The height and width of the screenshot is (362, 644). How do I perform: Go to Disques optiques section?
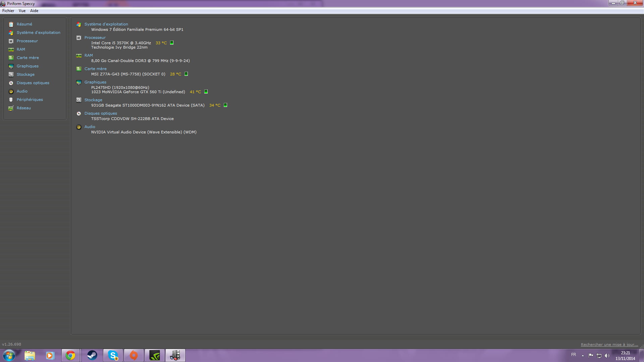click(33, 83)
